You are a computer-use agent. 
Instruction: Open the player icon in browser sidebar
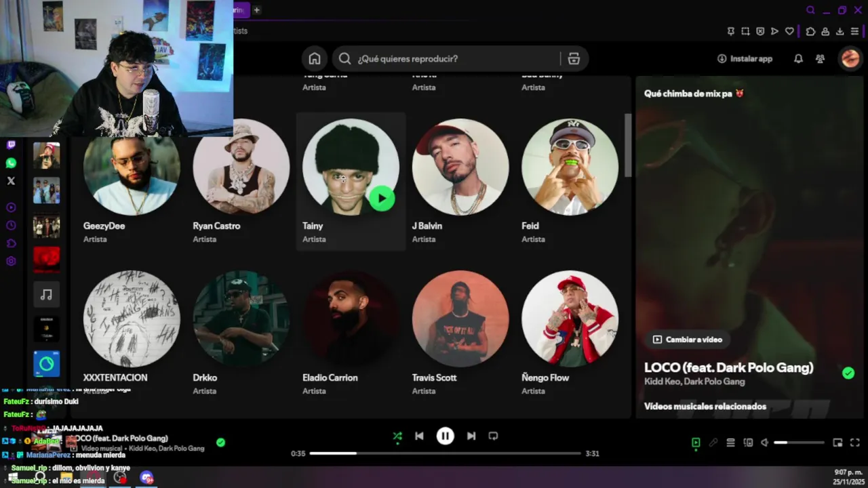click(11, 207)
